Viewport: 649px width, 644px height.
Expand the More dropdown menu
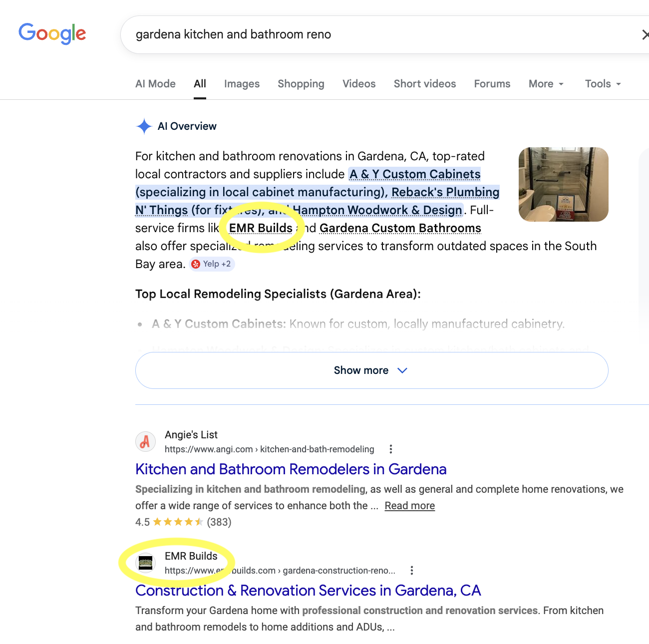(546, 84)
